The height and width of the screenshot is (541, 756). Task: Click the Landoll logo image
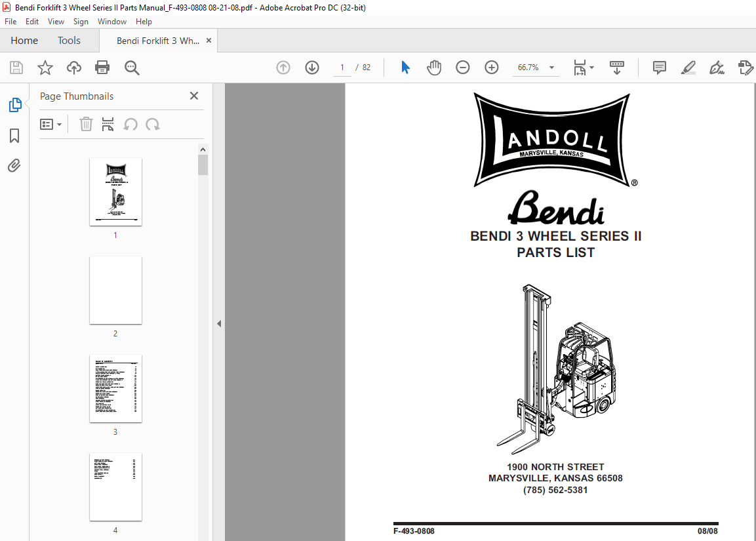pyautogui.click(x=553, y=140)
